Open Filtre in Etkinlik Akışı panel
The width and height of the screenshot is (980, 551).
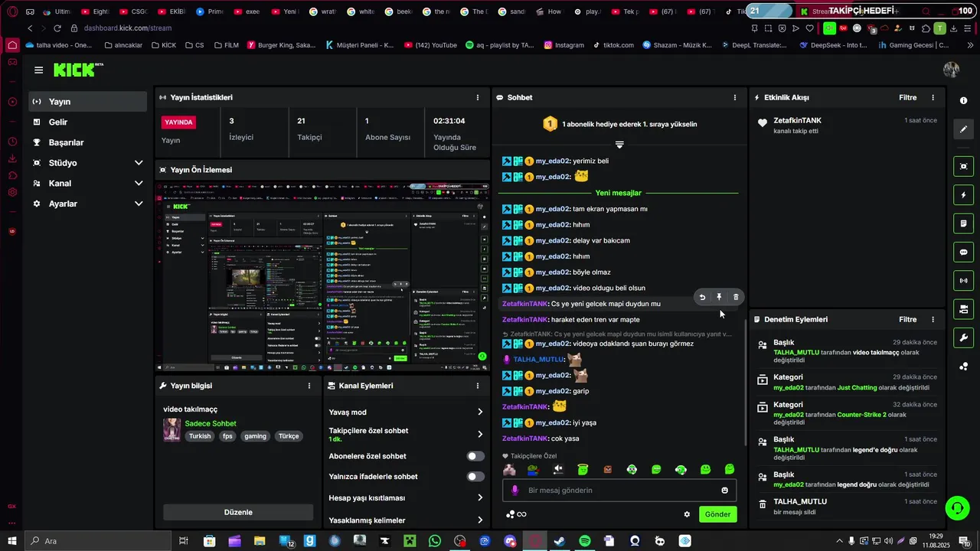[x=907, y=97]
